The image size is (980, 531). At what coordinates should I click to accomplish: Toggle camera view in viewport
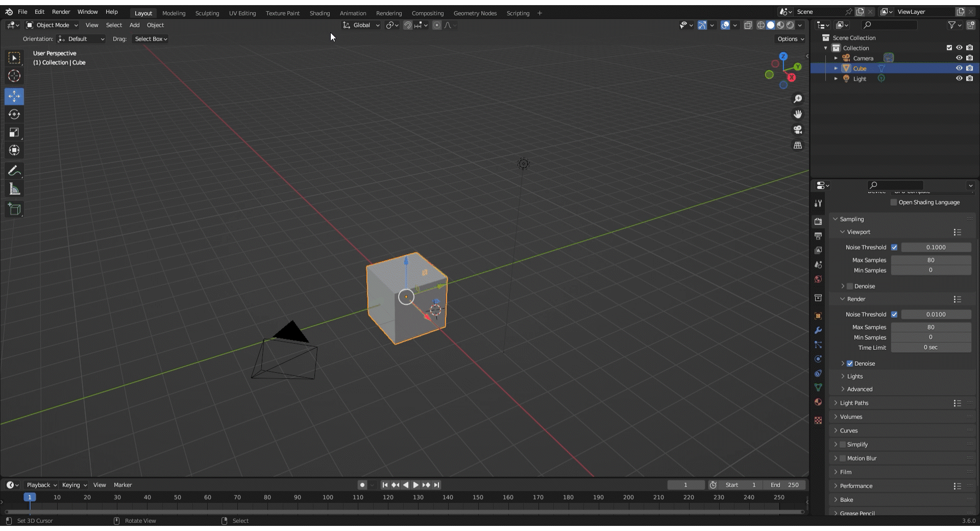(x=798, y=130)
